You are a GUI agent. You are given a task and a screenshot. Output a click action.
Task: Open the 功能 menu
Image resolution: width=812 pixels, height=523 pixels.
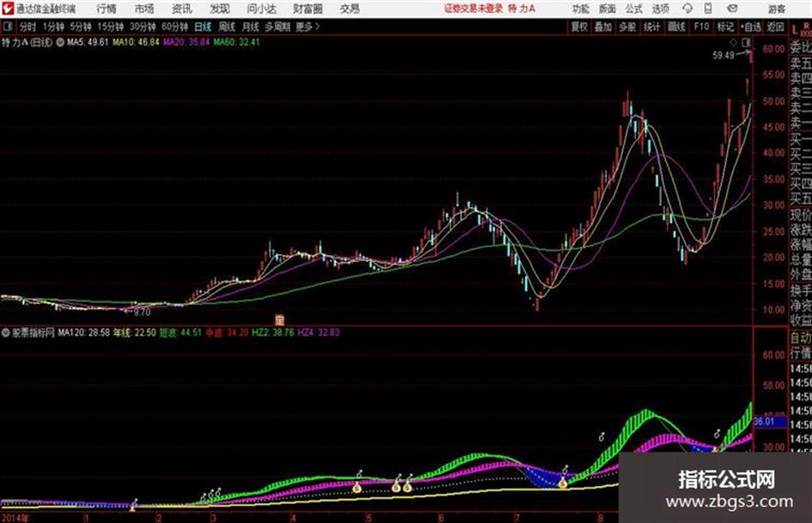pyautogui.click(x=581, y=9)
